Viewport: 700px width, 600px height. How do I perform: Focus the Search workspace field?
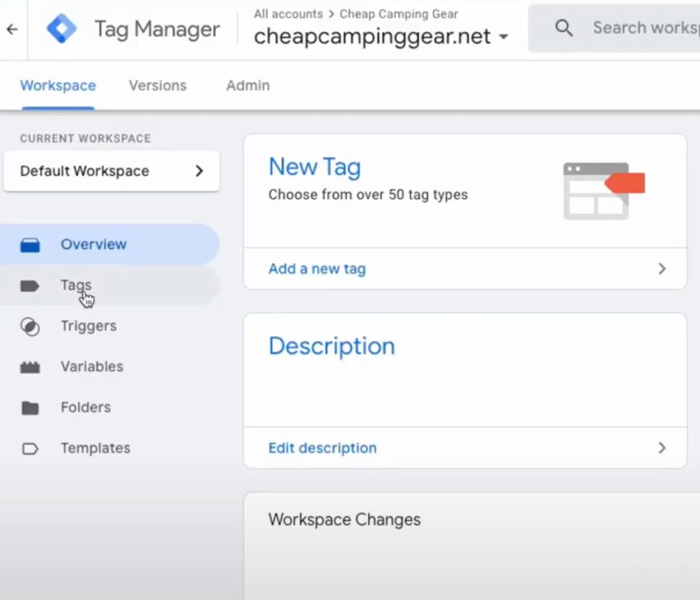tap(614, 28)
